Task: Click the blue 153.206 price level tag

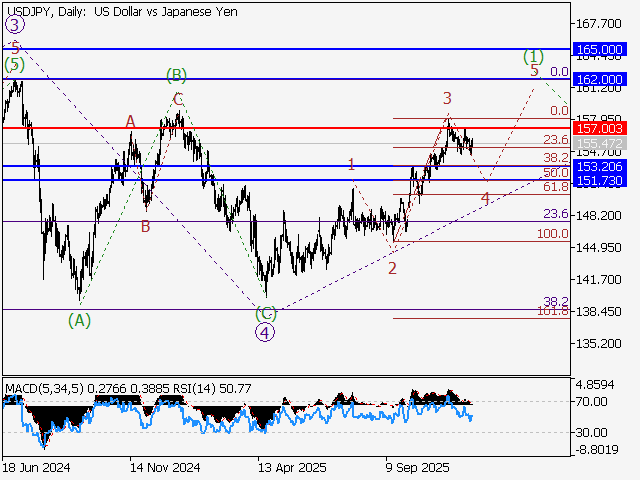Action: (600, 166)
